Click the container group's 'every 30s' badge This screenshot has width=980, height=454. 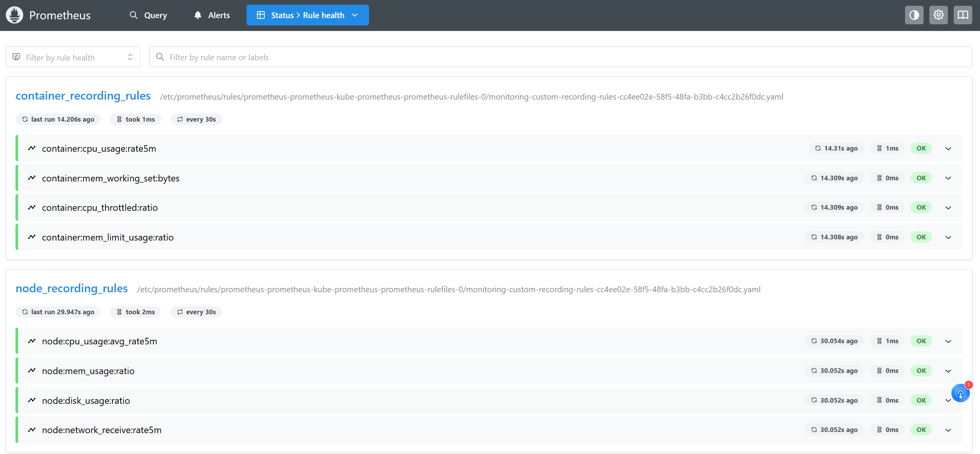pos(196,119)
